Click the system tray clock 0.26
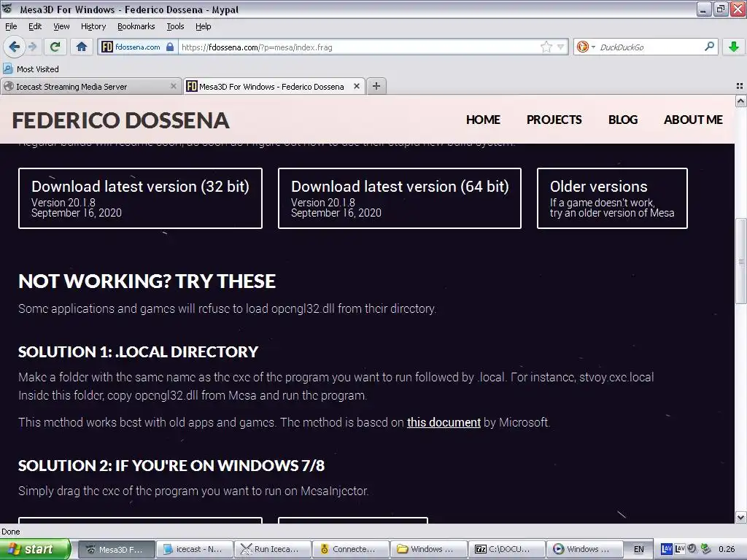 pyautogui.click(x=727, y=549)
